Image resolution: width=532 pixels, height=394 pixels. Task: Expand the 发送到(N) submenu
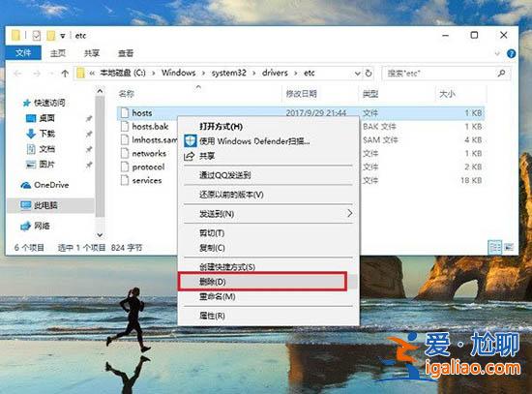[268, 214]
